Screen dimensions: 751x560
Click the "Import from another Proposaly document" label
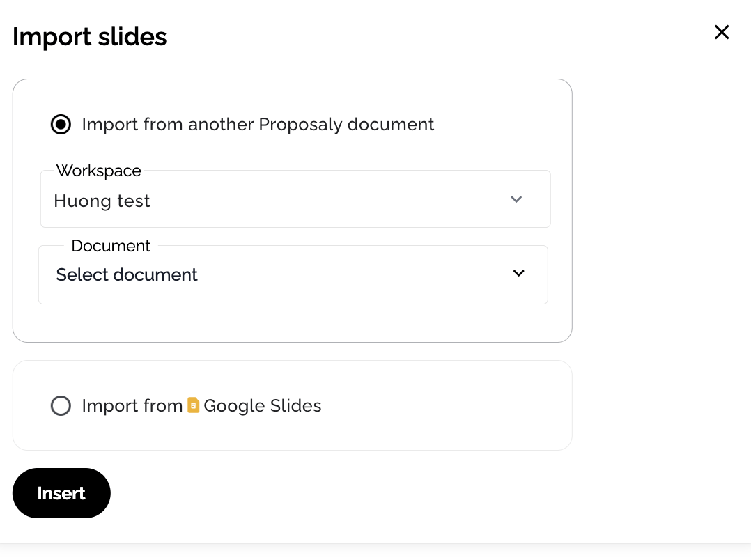click(x=258, y=125)
